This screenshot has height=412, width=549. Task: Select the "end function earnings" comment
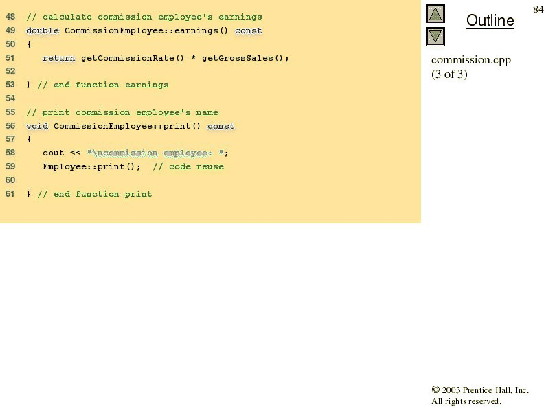point(103,85)
